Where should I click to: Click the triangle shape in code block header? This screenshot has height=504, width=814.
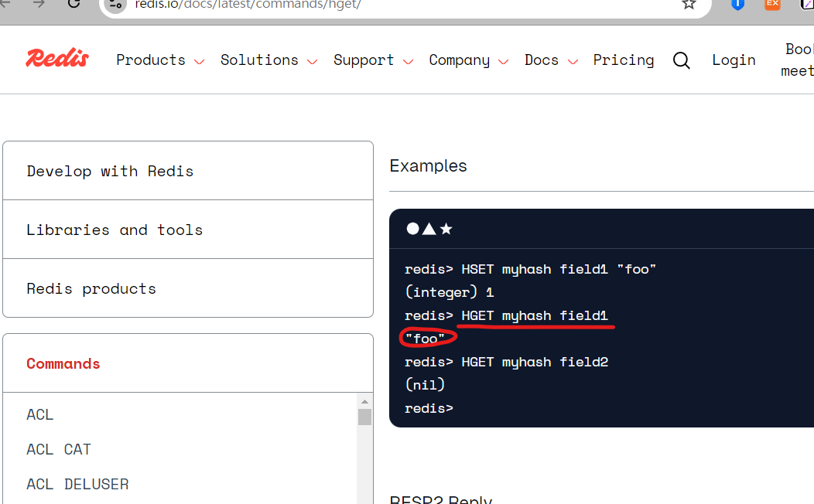coord(429,229)
